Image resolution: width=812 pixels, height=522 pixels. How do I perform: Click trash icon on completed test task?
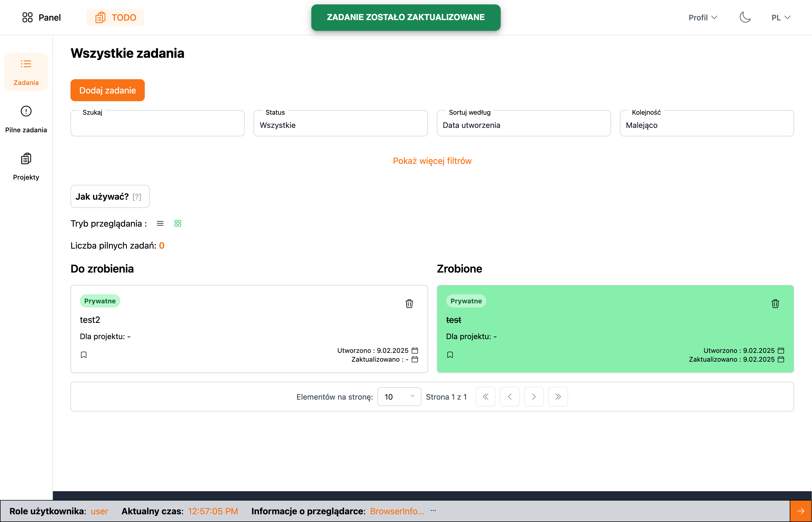pos(775,303)
